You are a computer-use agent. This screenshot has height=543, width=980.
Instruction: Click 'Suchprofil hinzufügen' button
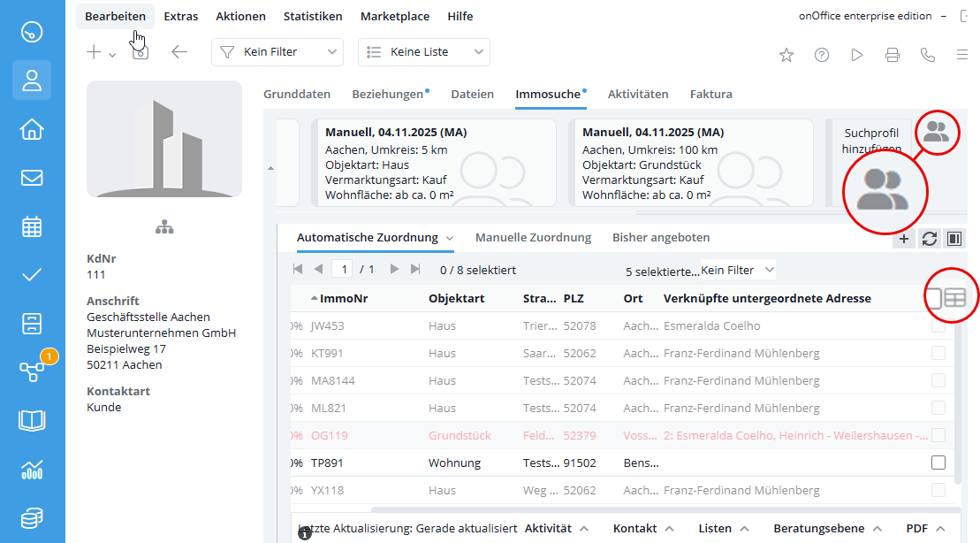[870, 141]
